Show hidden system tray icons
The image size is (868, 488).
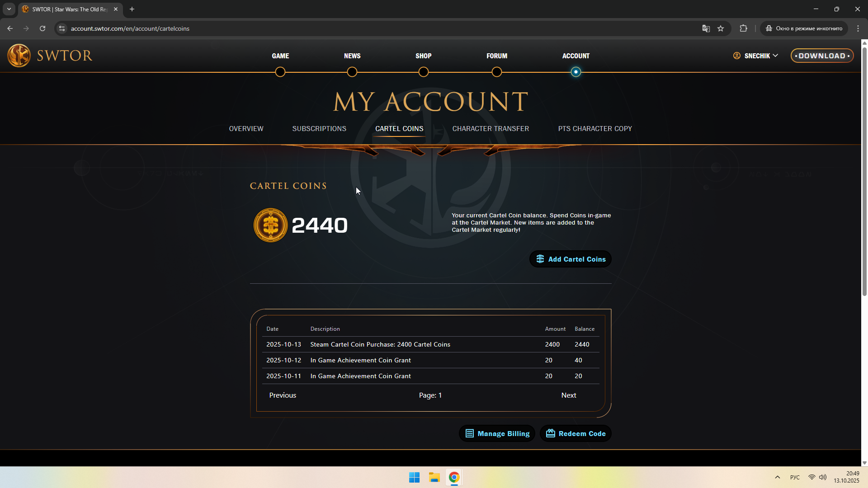[778, 477]
